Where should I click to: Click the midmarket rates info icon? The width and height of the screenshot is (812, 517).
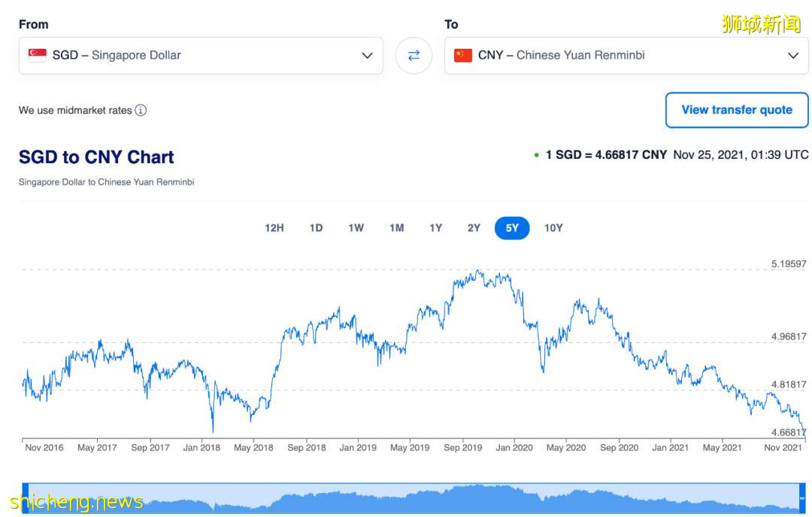point(141,111)
